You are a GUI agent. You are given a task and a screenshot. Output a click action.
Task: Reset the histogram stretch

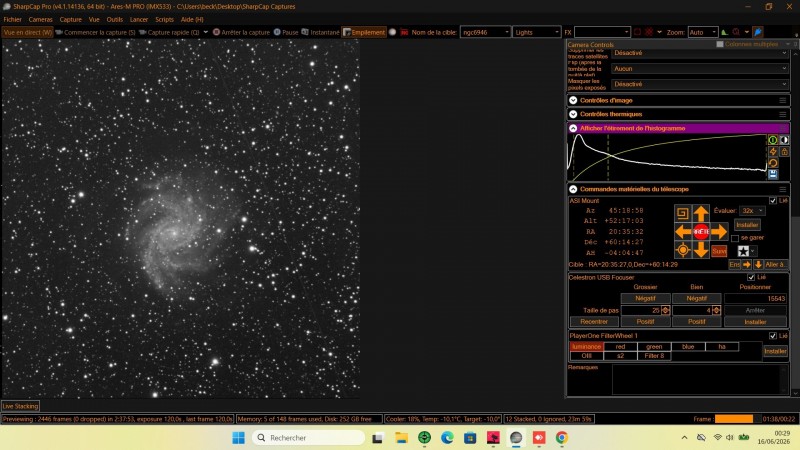pyautogui.click(x=773, y=163)
